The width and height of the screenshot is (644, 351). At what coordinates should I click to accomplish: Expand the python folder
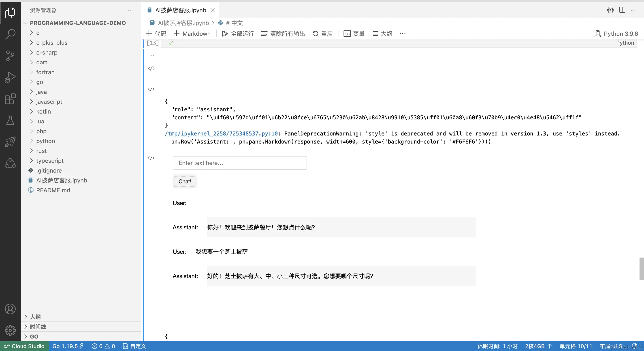45,141
